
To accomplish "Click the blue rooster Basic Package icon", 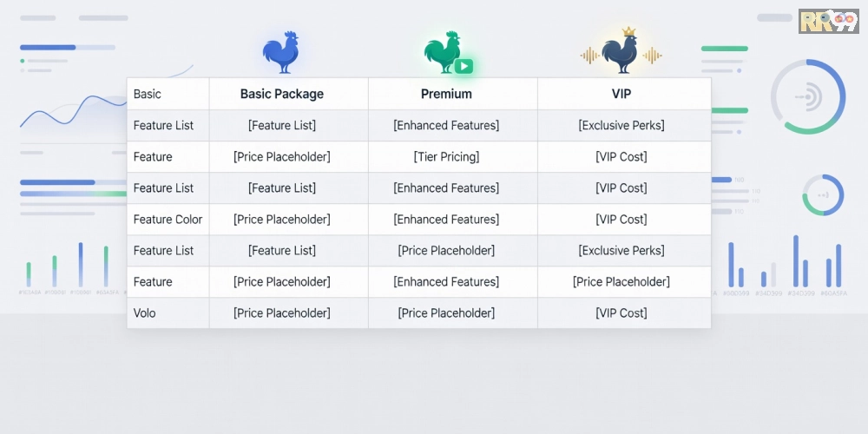I will coord(281,52).
